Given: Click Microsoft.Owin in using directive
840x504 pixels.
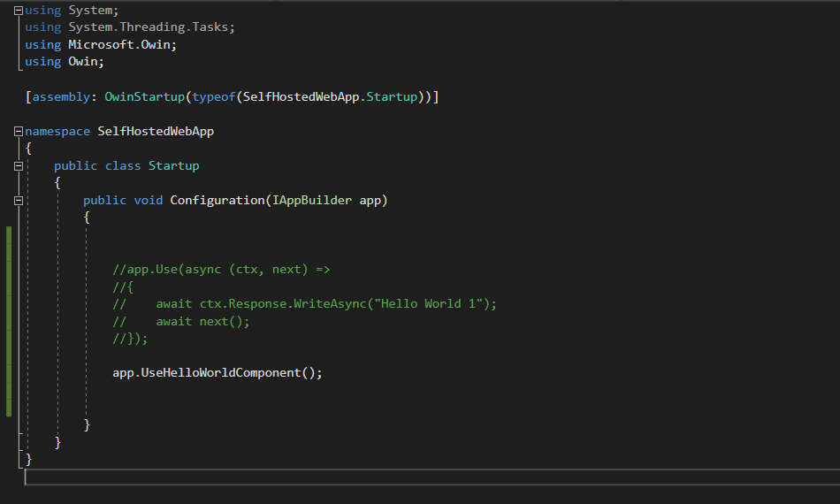Looking at the screenshot, I should 123,45.
